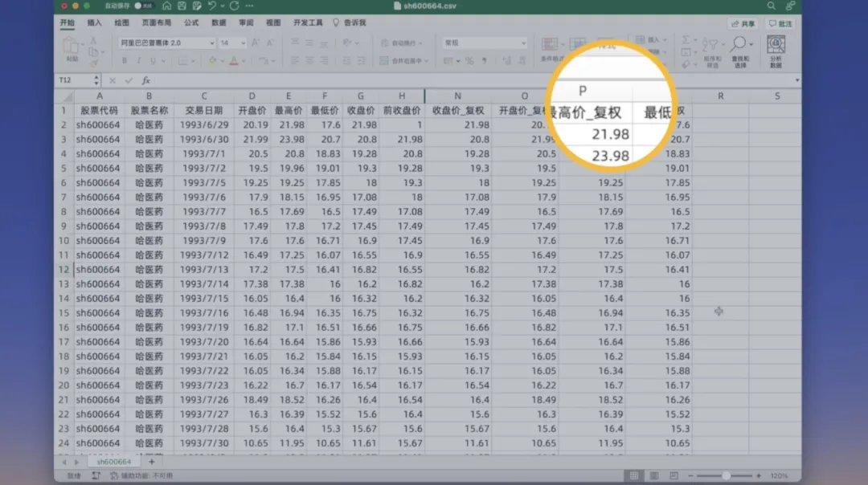The image size is (868, 485).
Task: Apply underline formatting
Action: (x=153, y=61)
